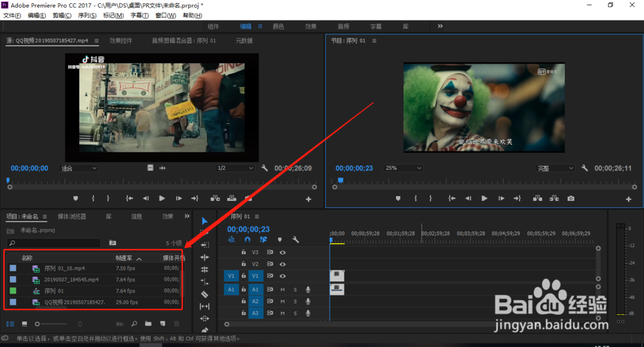The image size is (644, 347).
Task: Open program monitor settings wrench
Action: point(585,168)
